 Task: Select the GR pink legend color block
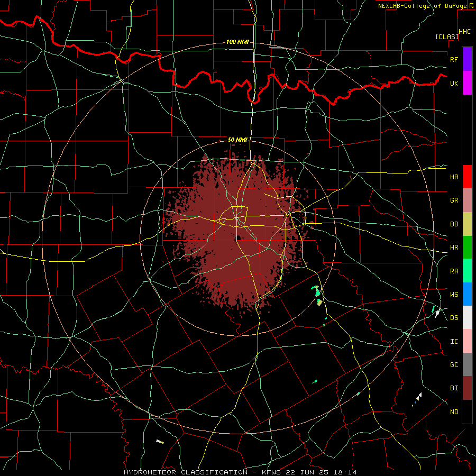[467, 200]
